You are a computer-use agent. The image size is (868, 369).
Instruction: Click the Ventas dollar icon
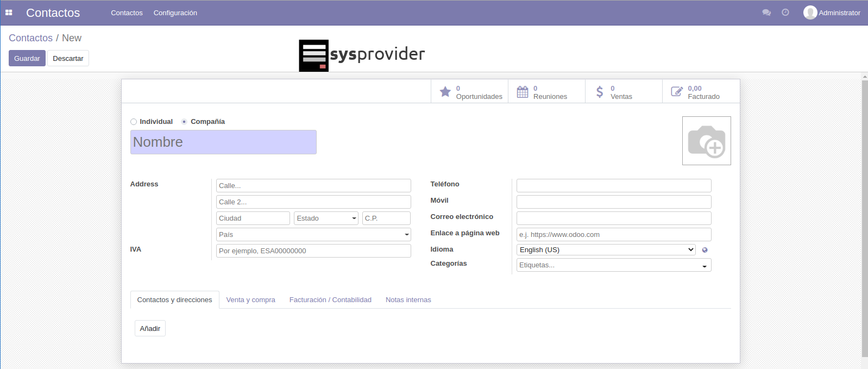pyautogui.click(x=600, y=92)
